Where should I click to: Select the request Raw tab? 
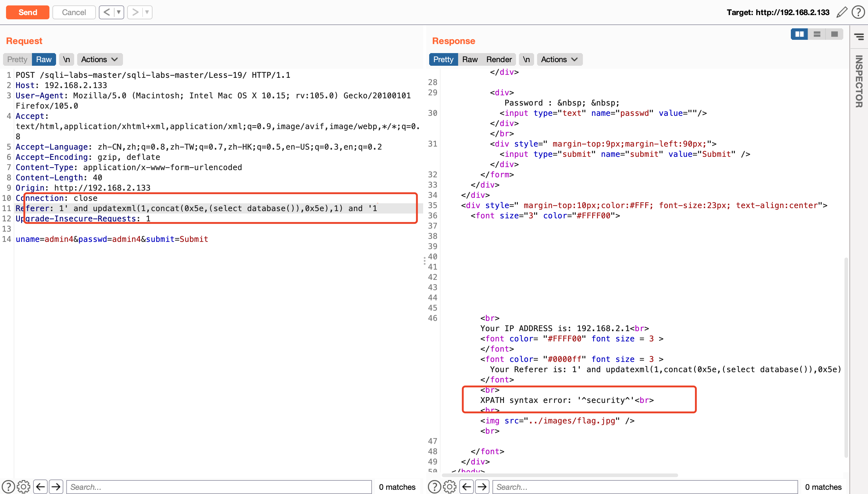pyautogui.click(x=44, y=59)
